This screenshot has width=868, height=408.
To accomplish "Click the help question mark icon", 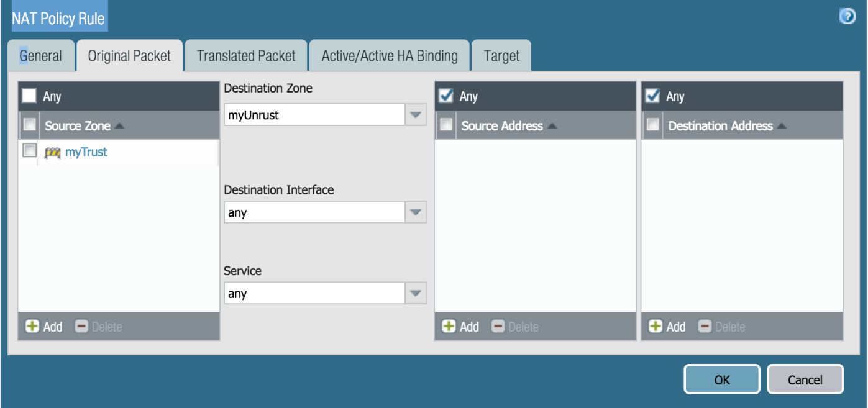I will [x=847, y=17].
